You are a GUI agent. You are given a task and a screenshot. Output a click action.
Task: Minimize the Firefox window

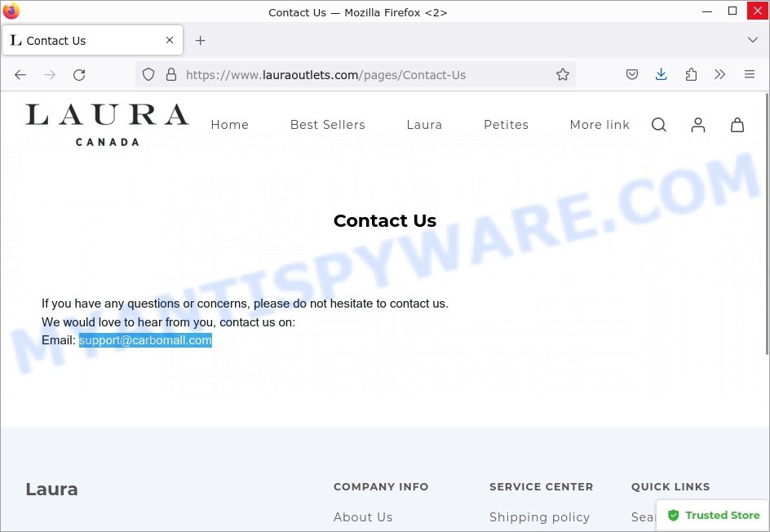point(707,11)
